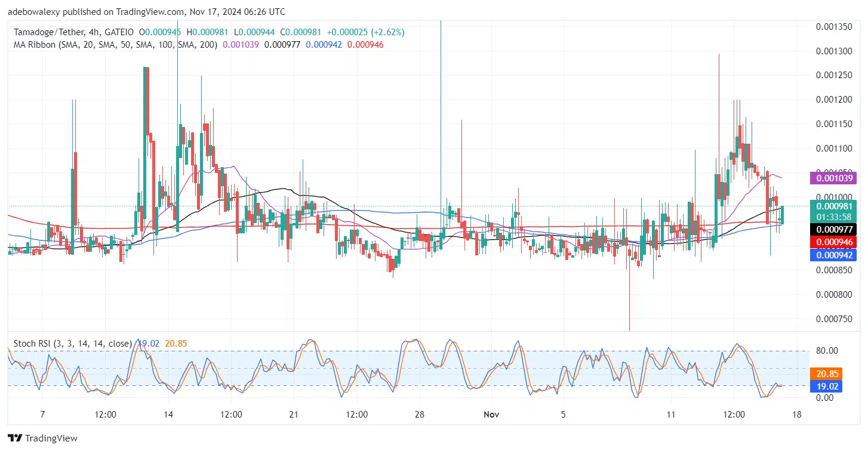Click the blue 19.02 Stoch RSI axis tag

[828, 386]
